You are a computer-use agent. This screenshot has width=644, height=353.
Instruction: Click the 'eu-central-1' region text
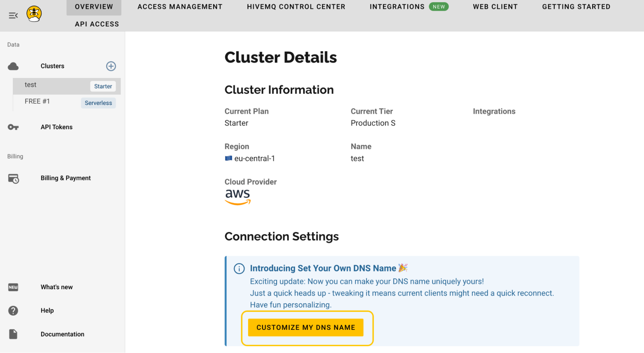point(254,158)
